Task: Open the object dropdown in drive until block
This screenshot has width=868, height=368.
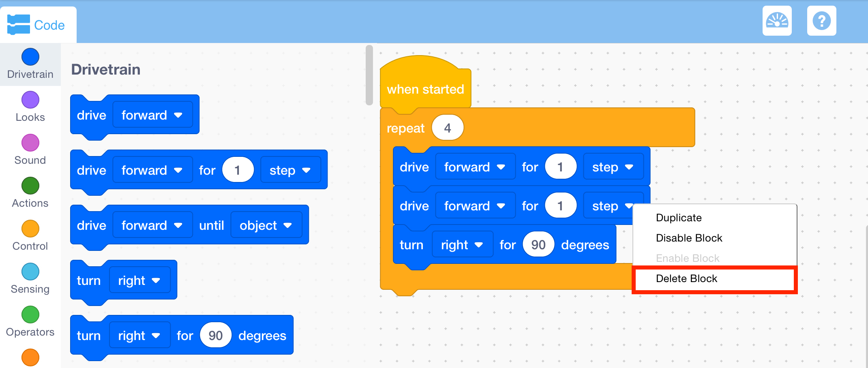Action: click(267, 225)
